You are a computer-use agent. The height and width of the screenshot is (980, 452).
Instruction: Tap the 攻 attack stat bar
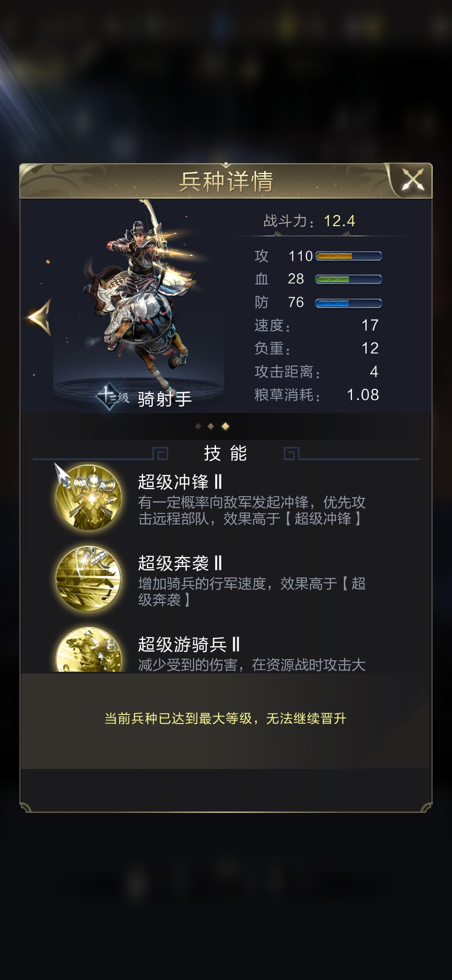(x=348, y=256)
